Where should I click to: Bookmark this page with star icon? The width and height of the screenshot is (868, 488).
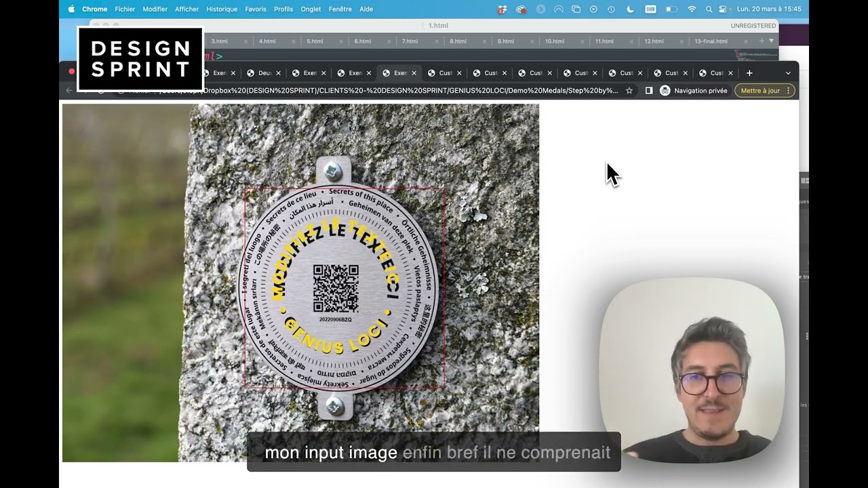point(629,90)
